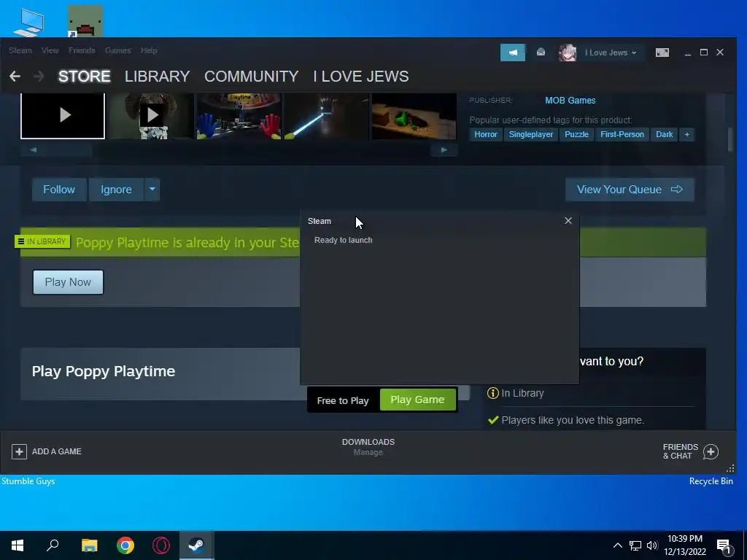
Task: Click Steam icon in taskbar
Action: click(x=196, y=545)
